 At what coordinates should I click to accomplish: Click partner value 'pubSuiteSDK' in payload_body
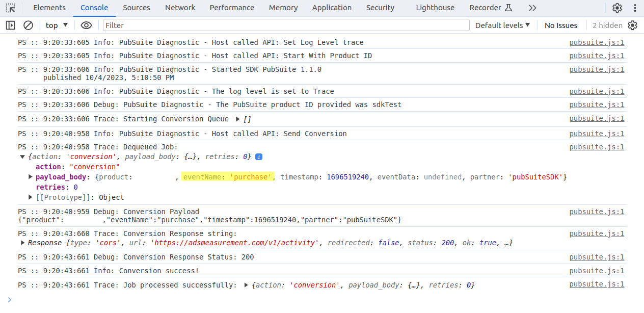click(535, 177)
